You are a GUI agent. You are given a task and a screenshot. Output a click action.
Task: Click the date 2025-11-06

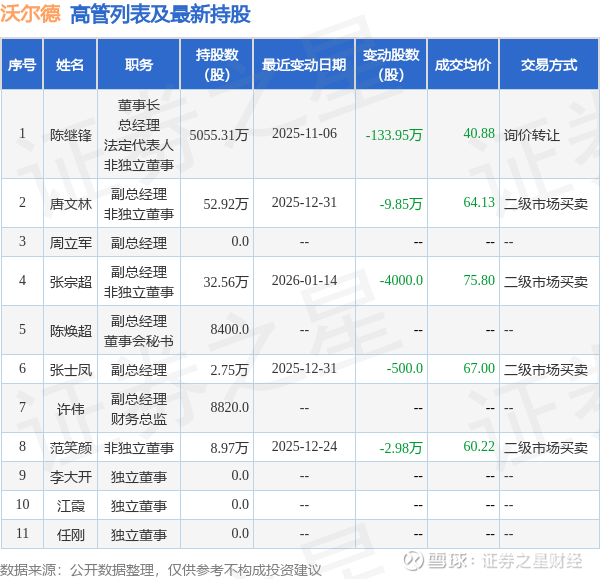(x=304, y=134)
